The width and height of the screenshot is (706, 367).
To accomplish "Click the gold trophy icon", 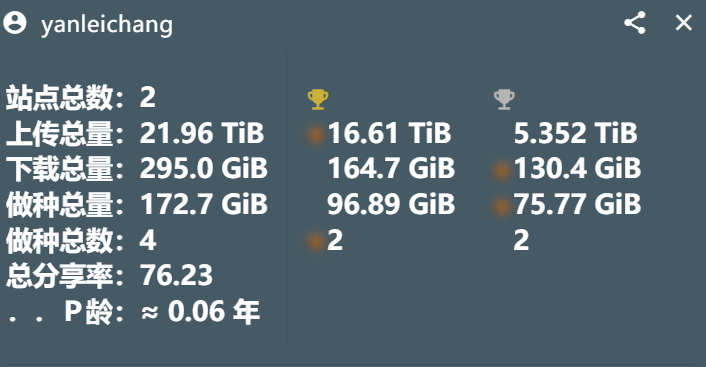I will pos(317,99).
